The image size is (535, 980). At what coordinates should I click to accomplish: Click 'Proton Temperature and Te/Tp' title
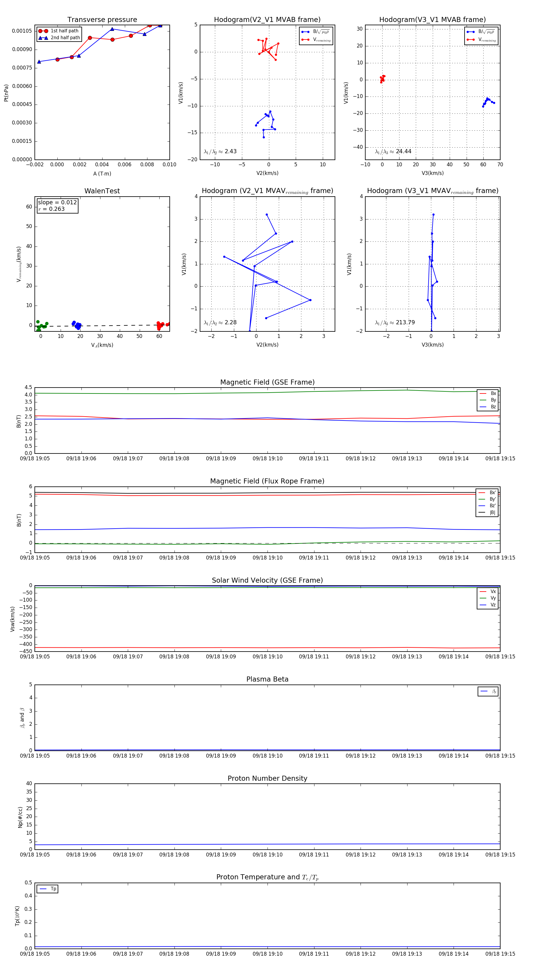tap(267, 877)
